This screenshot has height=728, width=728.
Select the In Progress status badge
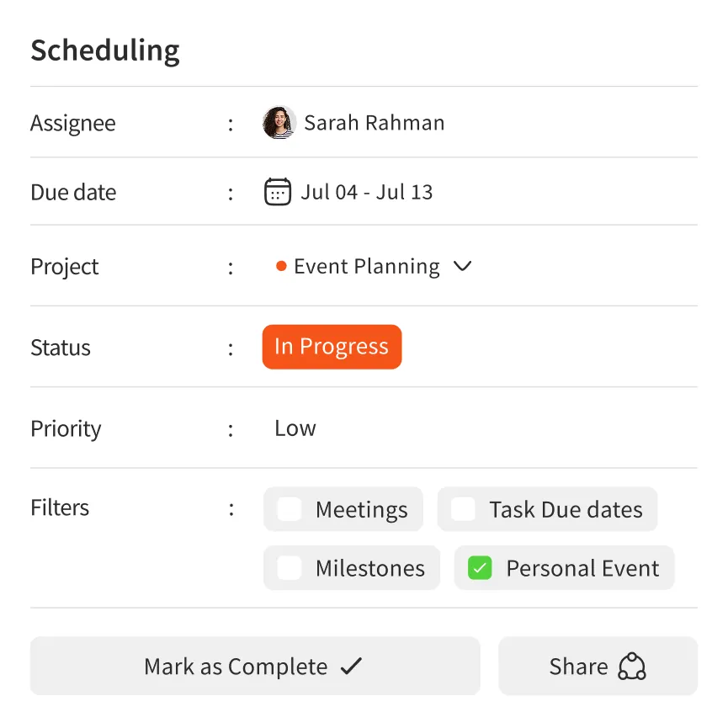point(331,347)
